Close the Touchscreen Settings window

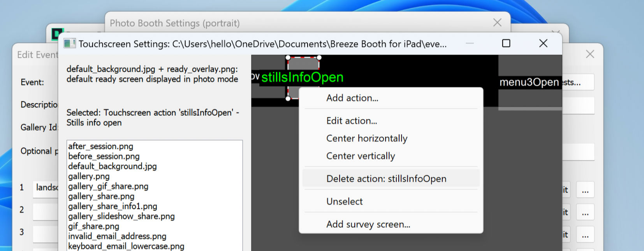[x=543, y=43]
